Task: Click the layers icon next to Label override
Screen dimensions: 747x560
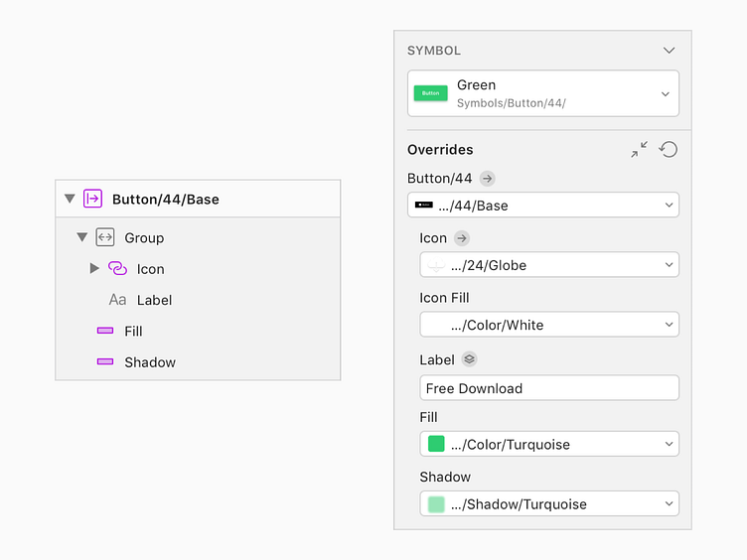Action: pos(469,359)
